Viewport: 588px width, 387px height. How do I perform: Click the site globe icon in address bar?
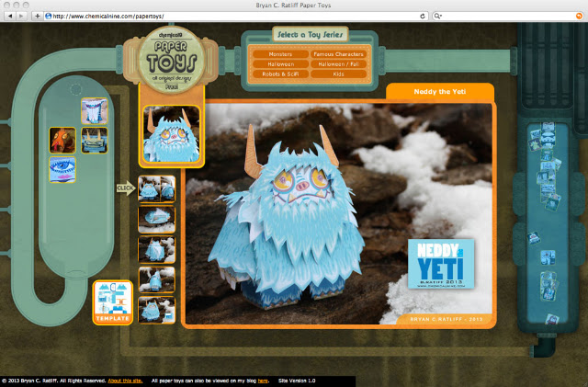48,16
